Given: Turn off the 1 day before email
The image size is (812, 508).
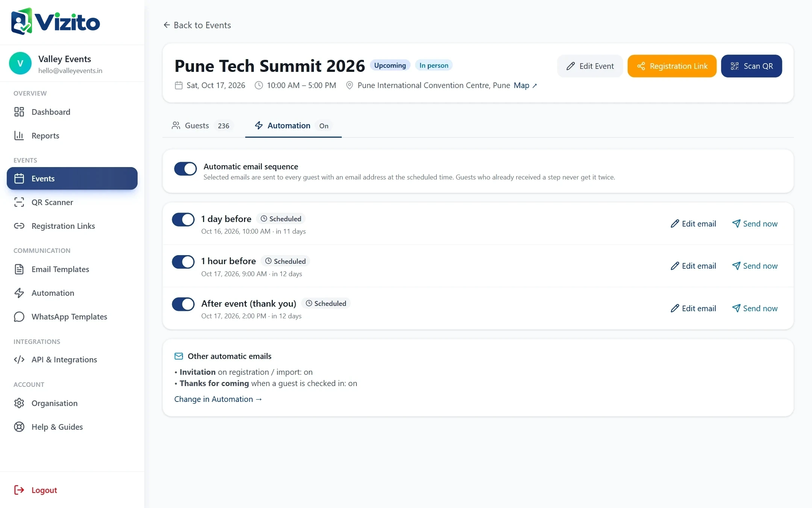Looking at the screenshot, I should [x=183, y=220].
